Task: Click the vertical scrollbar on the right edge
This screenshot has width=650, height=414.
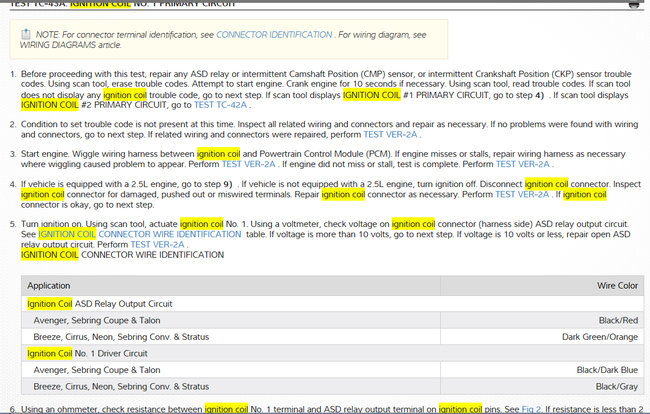Action: tap(645, 200)
